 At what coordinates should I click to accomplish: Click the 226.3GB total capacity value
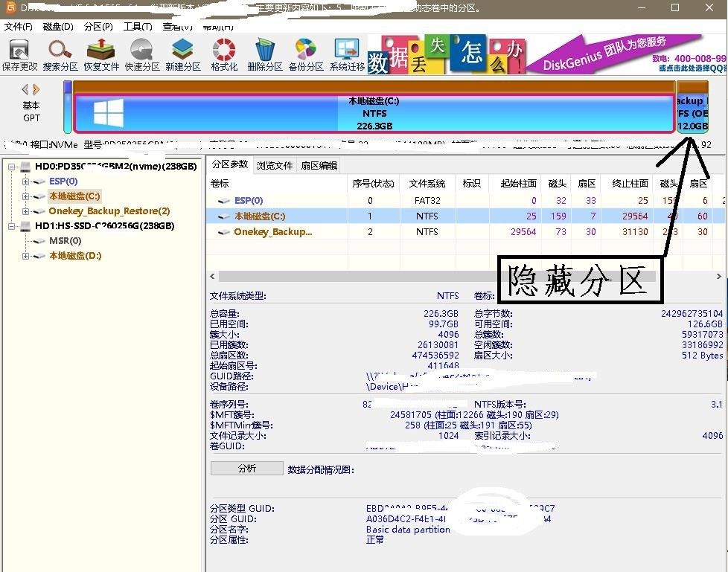(441, 314)
